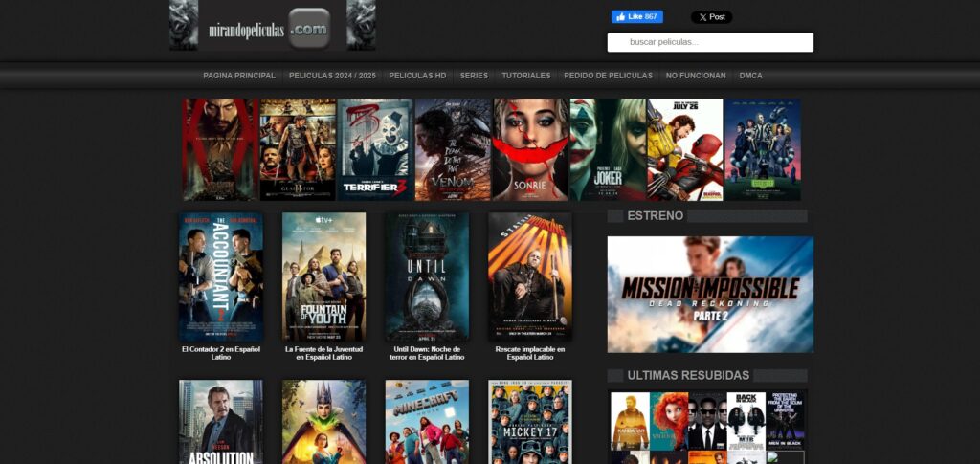980x464 pixels.
Task: Open the SERIES section
Action: click(474, 76)
